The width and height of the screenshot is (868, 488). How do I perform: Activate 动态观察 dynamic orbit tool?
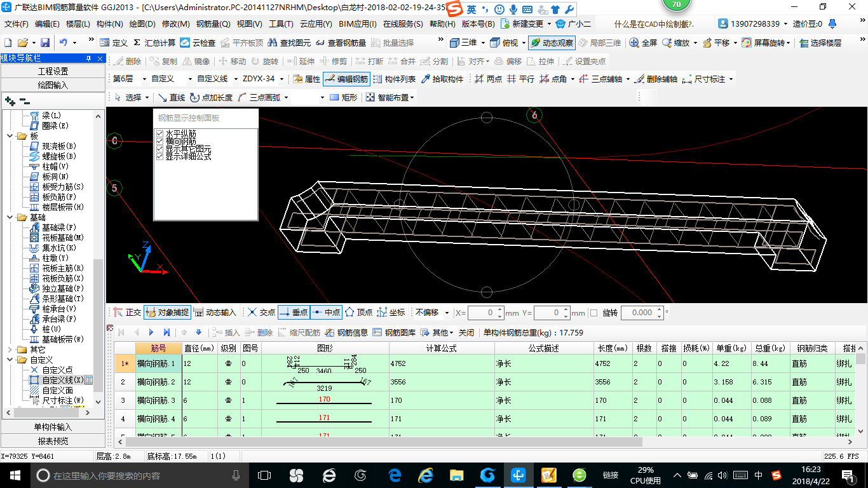551,43
